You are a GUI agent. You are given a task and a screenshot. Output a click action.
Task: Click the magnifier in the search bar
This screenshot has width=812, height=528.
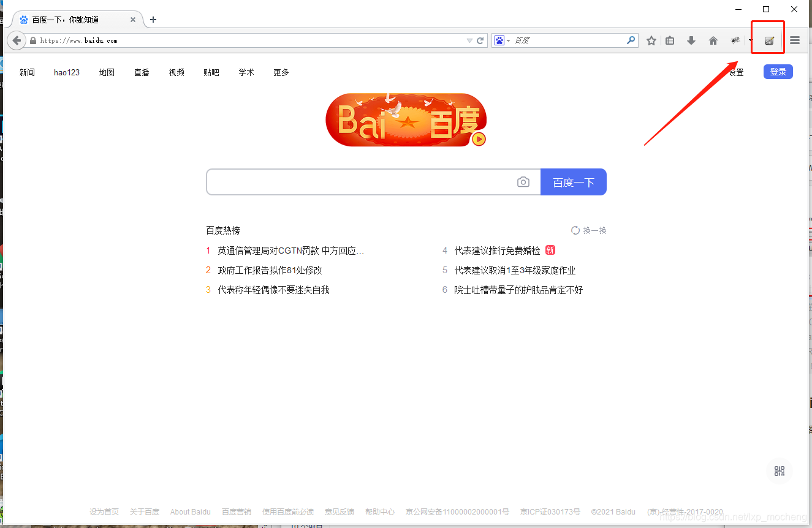631,40
